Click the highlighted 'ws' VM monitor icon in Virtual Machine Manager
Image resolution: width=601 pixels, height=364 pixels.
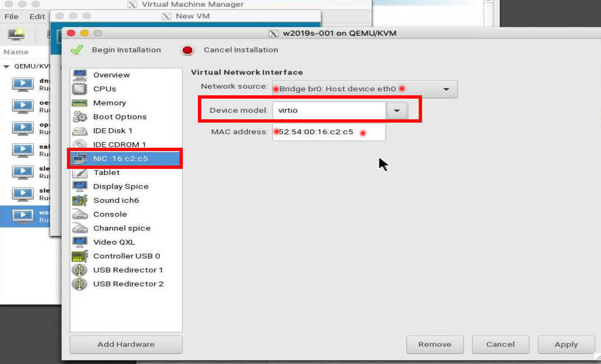[x=23, y=216]
